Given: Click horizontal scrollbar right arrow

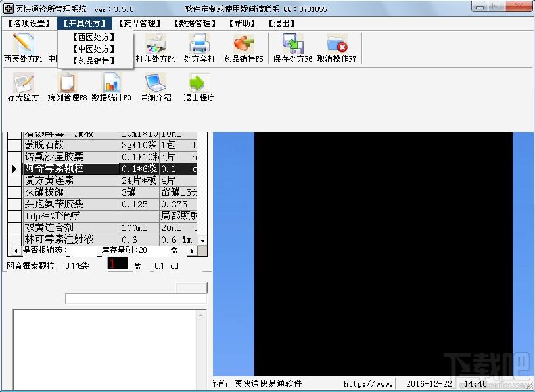Looking at the screenshot, I should coord(192,251).
